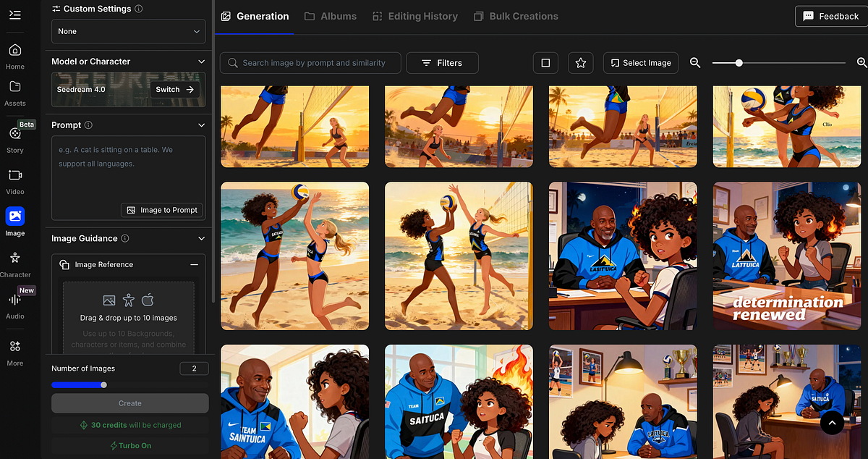The image size is (868, 459).
Task: Open the Home section in sidebar
Action: [14, 56]
